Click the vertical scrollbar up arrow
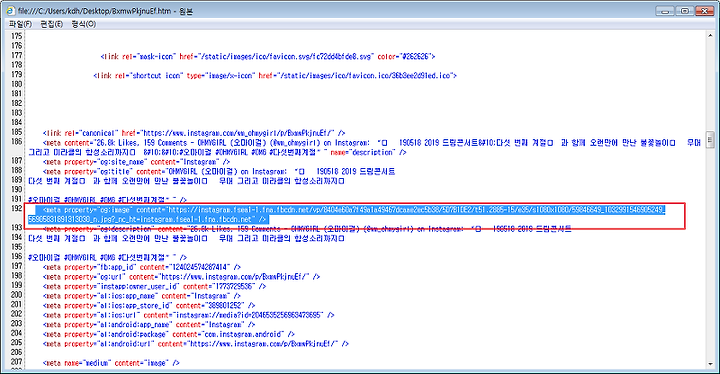Image resolution: width=720 pixels, height=374 pixels. (710, 35)
